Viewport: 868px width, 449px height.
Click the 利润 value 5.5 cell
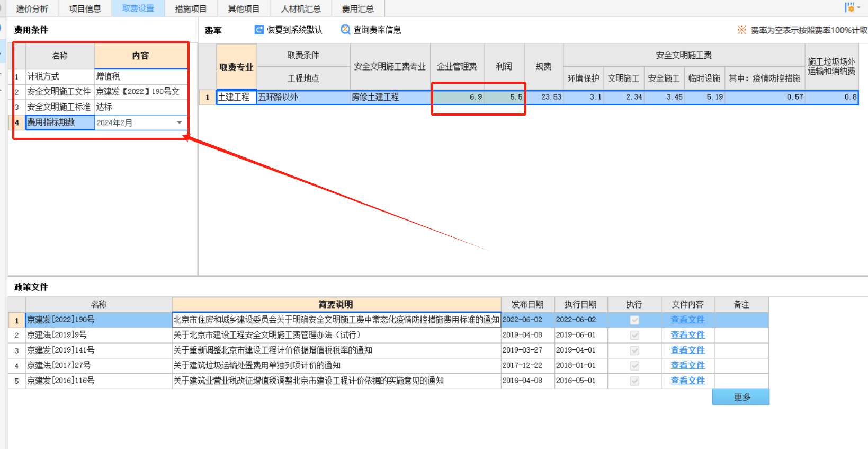[x=504, y=97]
